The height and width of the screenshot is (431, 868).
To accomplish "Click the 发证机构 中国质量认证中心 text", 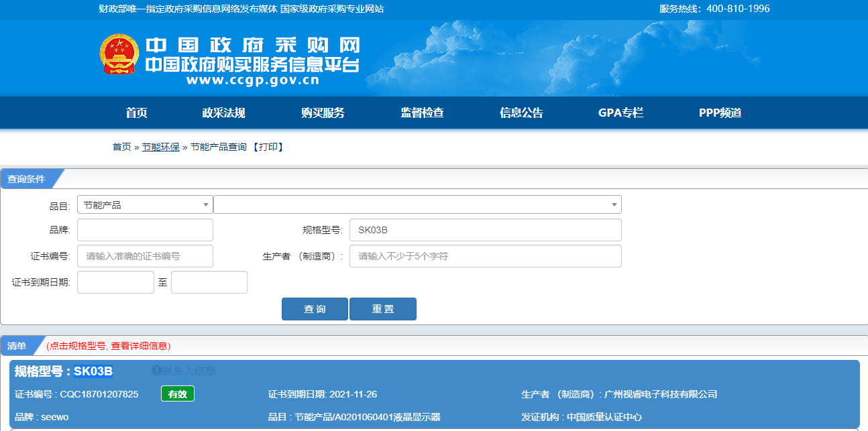I will tap(604, 417).
